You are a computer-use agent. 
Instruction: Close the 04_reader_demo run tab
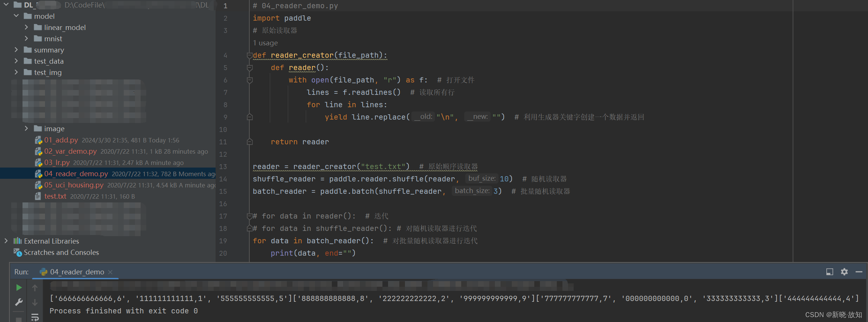point(110,272)
